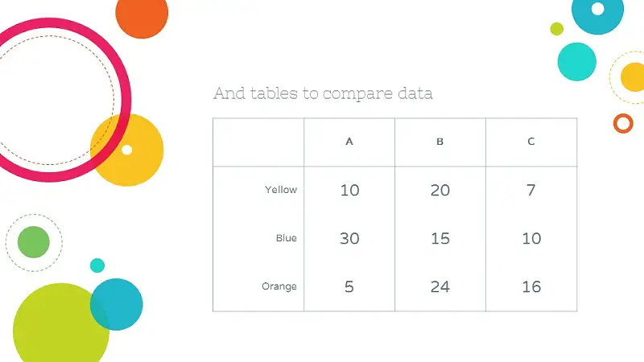The image size is (644, 362).
Task: Select the Blue B cell value 15
Action: click(x=440, y=238)
